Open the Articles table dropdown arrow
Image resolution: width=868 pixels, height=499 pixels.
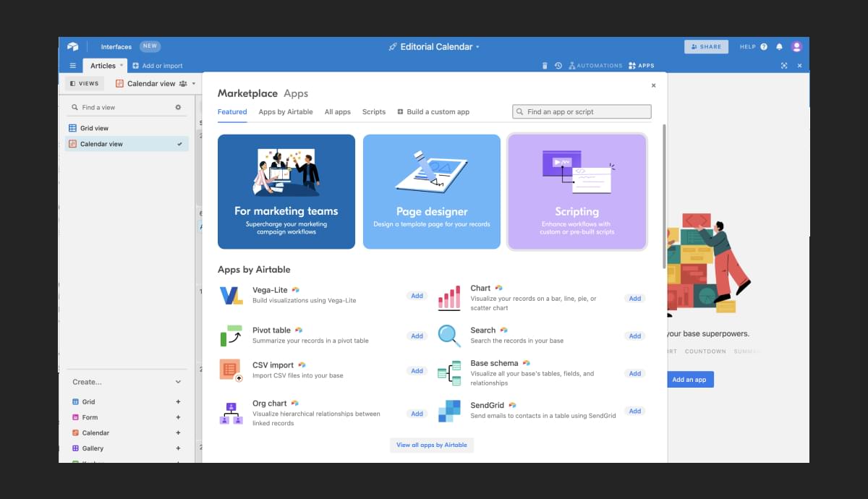click(x=122, y=65)
